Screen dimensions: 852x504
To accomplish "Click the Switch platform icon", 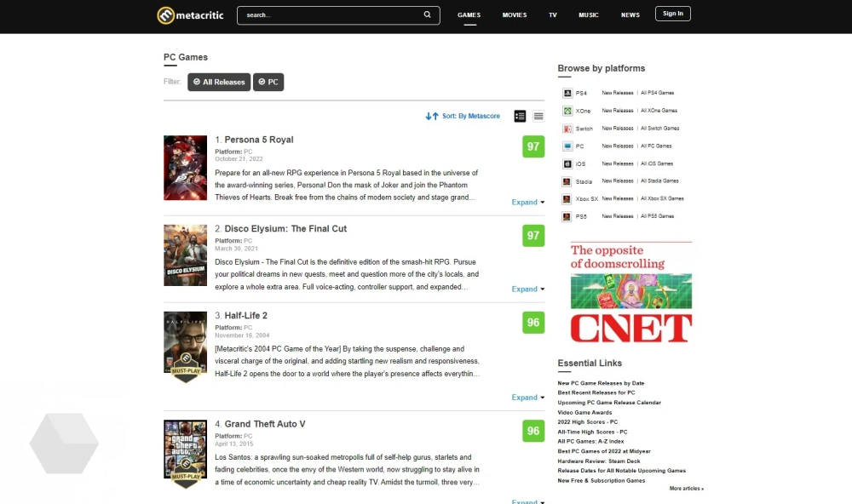I will coord(567,129).
